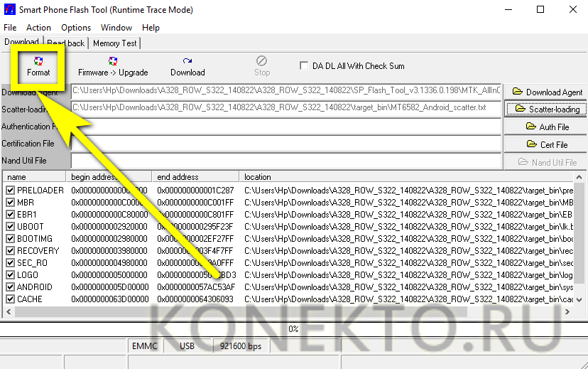Viewport: 588px width, 369px height.
Task: Click the Scatter-loading folder button
Action: (546, 109)
